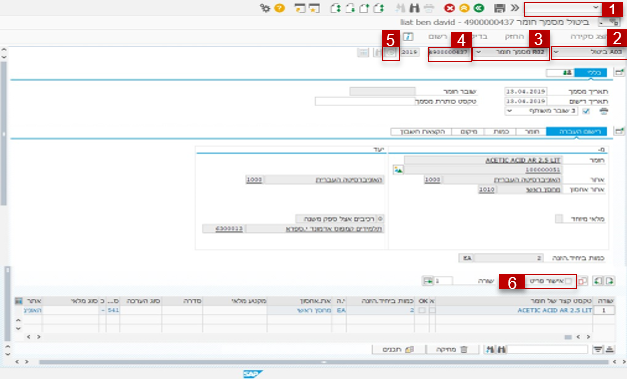Viewport: 627px width, 379px height.
Task: Open the A03 ביטול action dropdown
Action: pos(556,52)
